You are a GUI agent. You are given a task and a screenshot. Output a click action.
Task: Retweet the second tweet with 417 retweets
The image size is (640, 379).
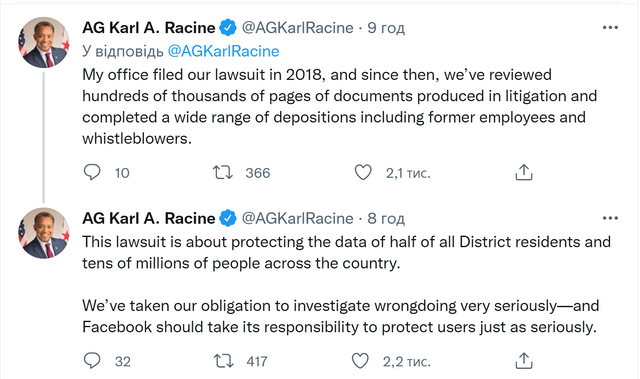pyautogui.click(x=223, y=361)
